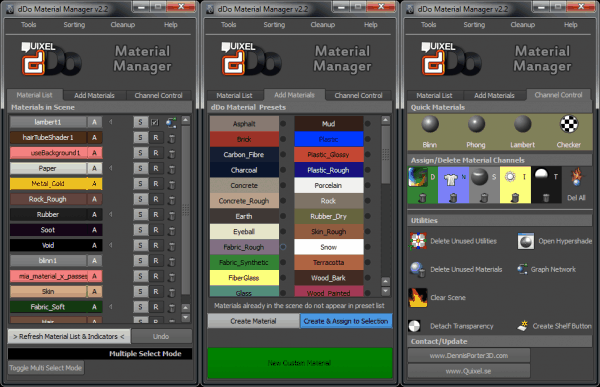Click Detach Transparency icon
600x387 pixels.
[x=414, y=326]
